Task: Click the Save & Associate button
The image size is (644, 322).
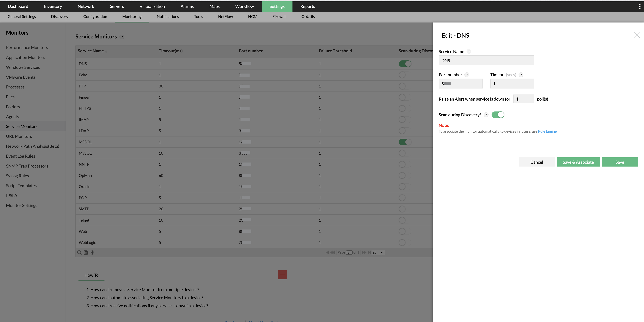Action: pos(578,162)
